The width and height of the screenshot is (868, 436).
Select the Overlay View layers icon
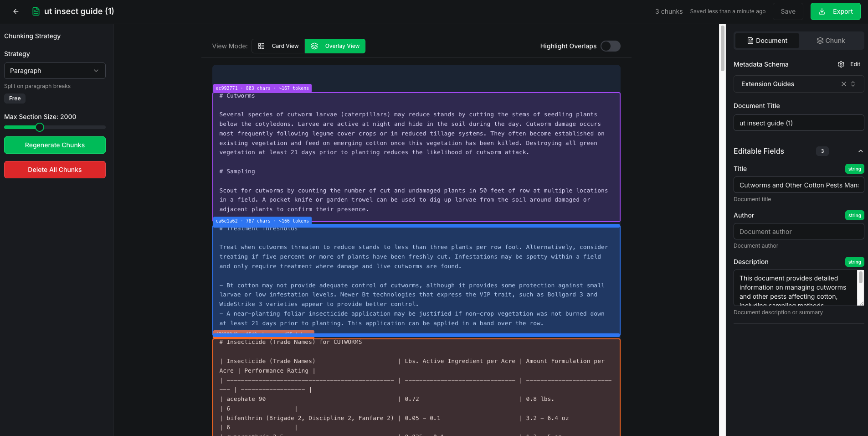315,46
